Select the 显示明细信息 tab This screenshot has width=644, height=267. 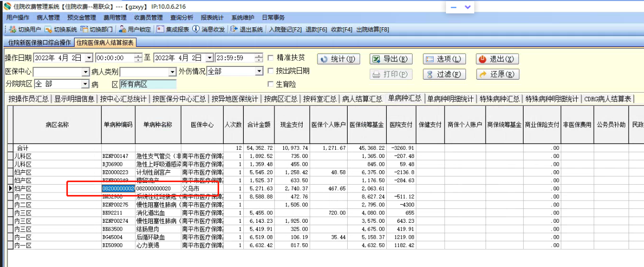coord(75,99)
